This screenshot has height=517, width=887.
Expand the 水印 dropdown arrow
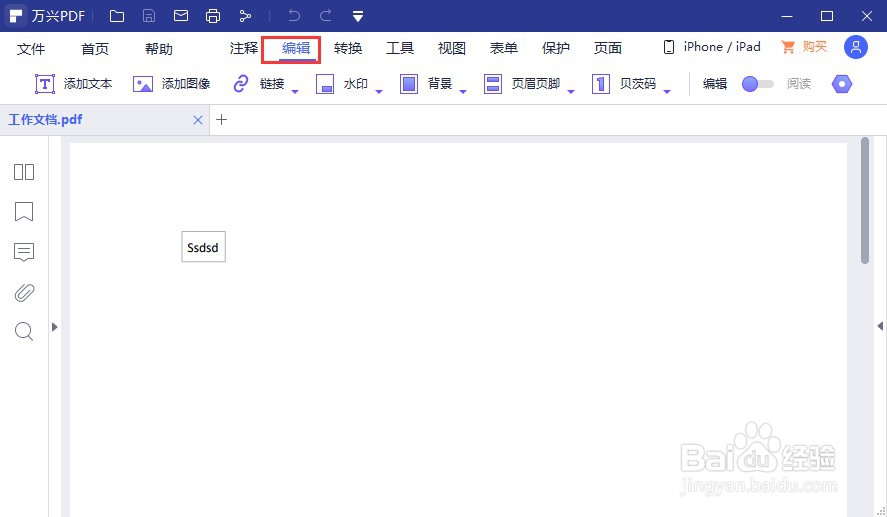click(x=379, y=92)
